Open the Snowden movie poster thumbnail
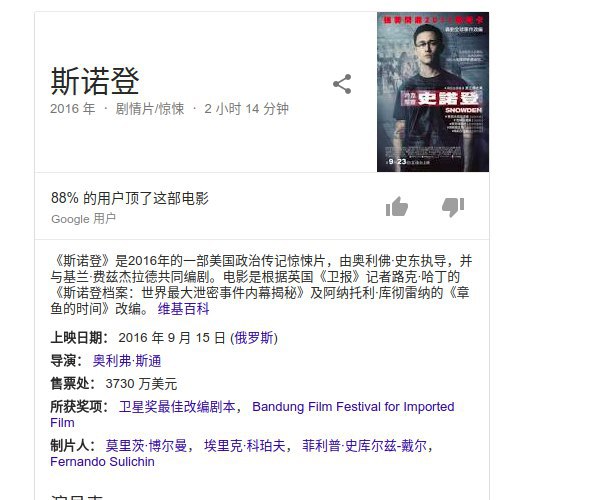 coord(433,92)
